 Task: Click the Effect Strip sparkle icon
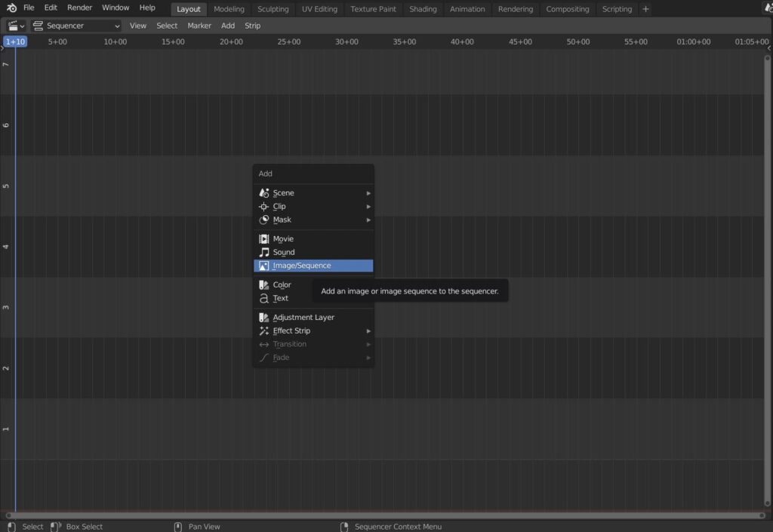coord(263,331)
